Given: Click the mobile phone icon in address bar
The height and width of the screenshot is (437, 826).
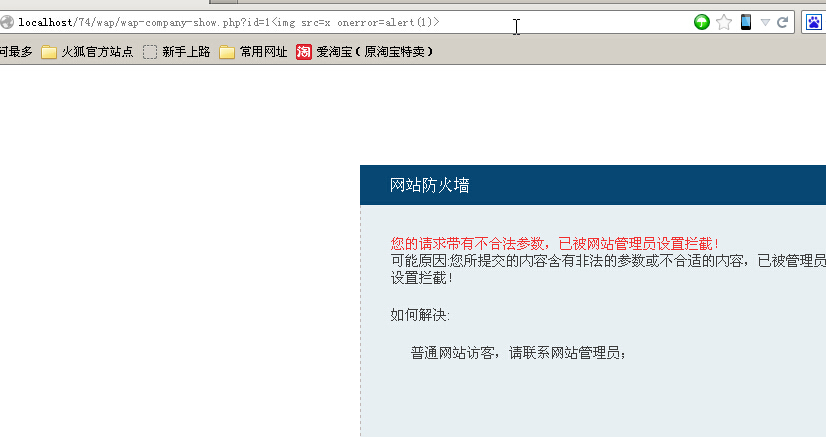Looking at the screenshot, I should point(746,22).
